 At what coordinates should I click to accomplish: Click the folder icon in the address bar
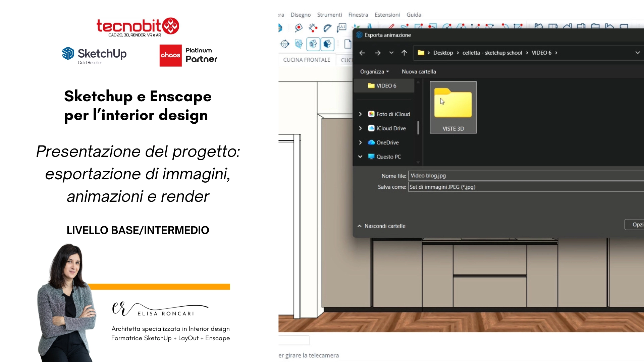click(421, 53)
